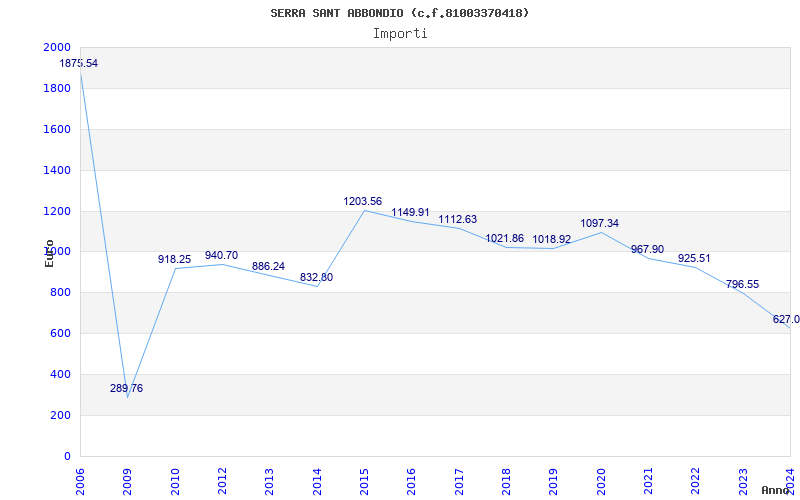Click the Anno x-axis title
This screenshot has width=800, height=500.
(776, 490)
